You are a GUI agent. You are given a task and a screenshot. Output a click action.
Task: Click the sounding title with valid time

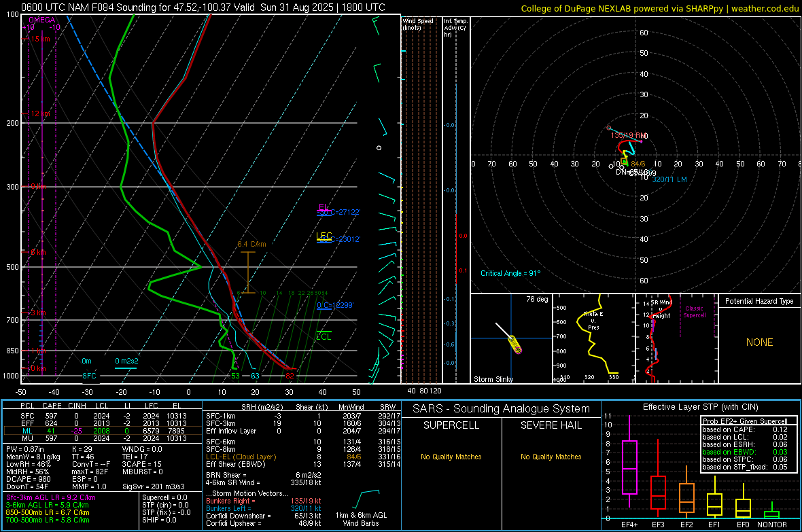[x=203, y=7]
